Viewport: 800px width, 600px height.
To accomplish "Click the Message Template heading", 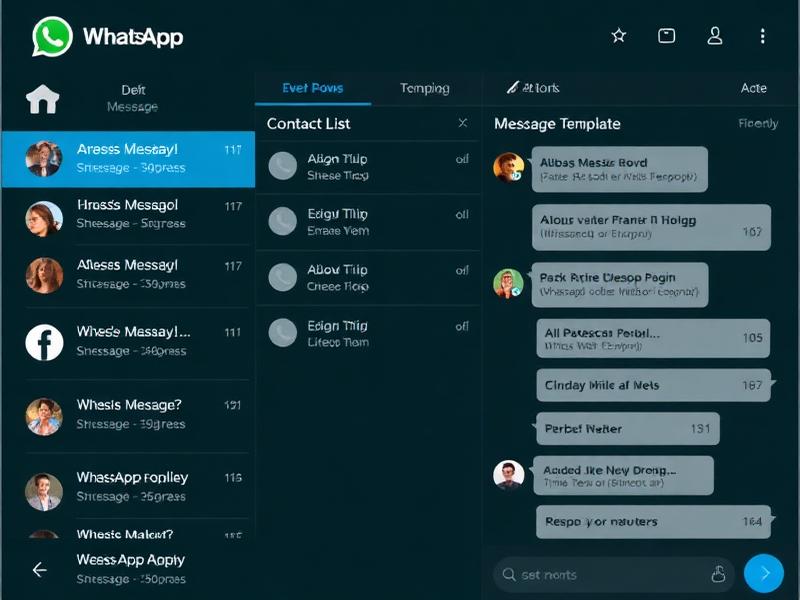I will (557, 123).
